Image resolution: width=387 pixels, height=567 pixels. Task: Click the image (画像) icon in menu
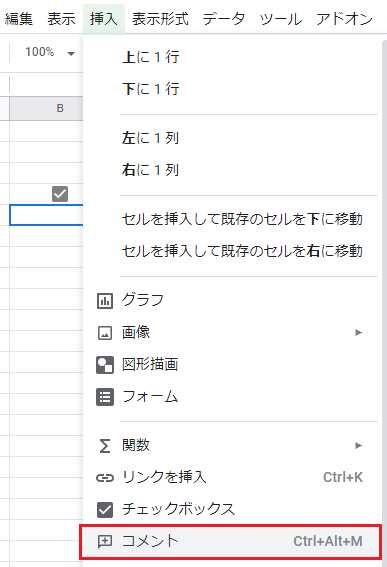click(x=105, y=333)
